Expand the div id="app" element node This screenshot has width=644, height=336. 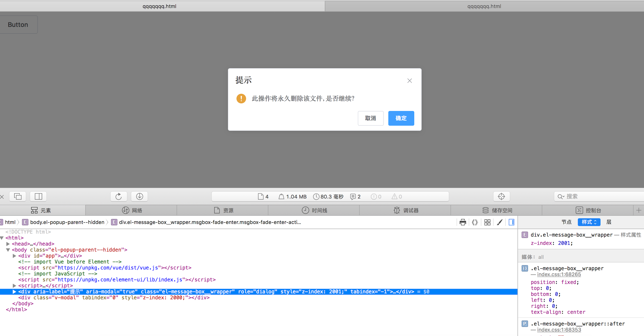point(14,256)
